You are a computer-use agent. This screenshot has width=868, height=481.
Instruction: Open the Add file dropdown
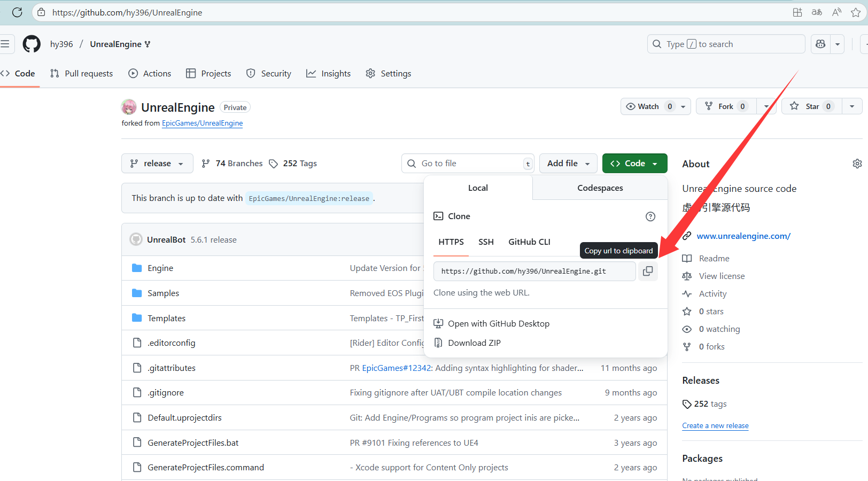click(x=568, y=163)
